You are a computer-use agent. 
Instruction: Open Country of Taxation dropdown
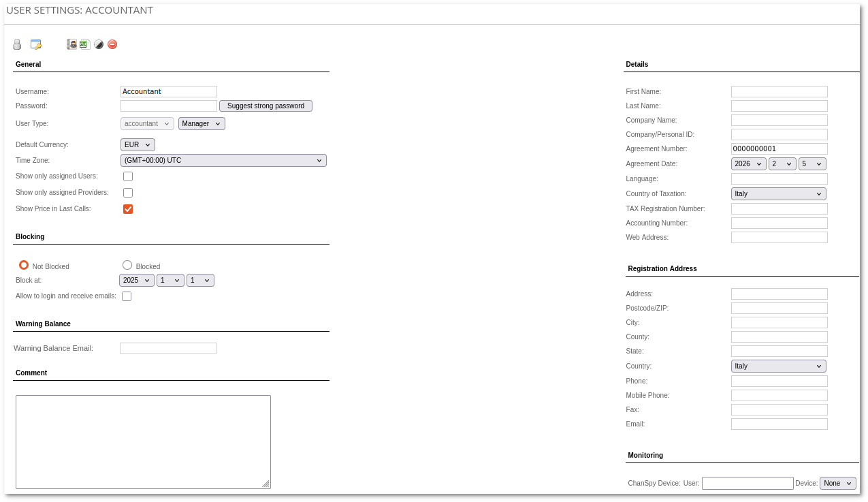[x=778, y=194]
